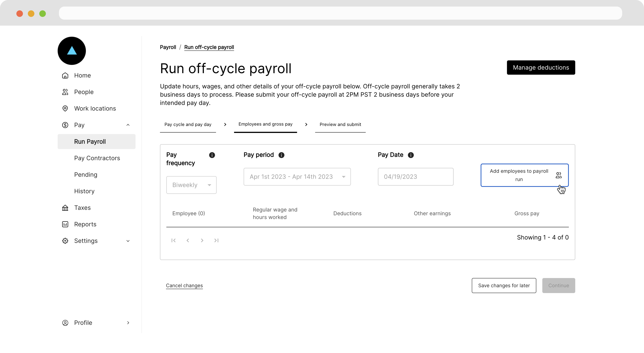Go to previous page of employee table
Image resolution: width=644 pixels, height=353 pixels.
[187, 240]
